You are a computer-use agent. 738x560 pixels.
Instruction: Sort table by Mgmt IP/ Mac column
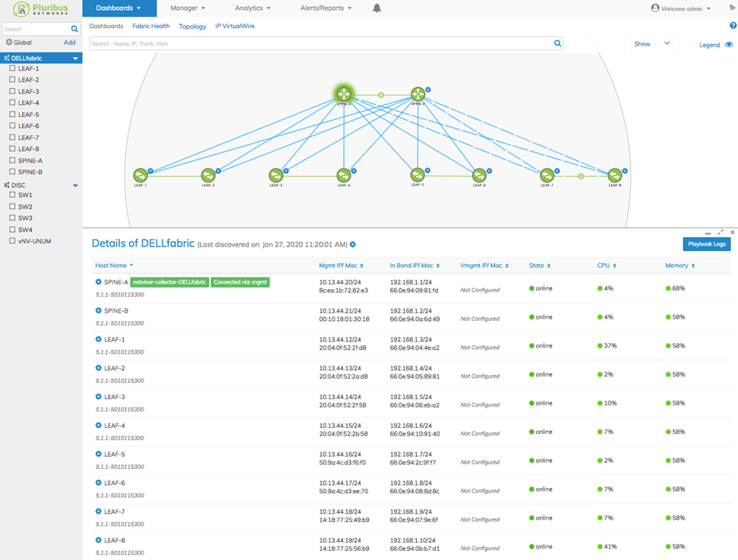(x=341, y=265)
